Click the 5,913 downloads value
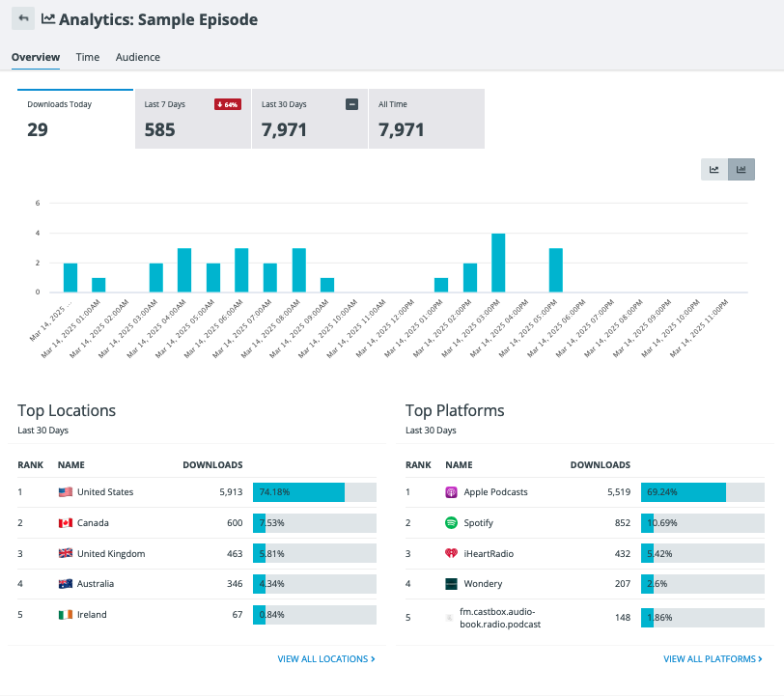This screenshot has width=784, height=696. pyautogui.click(x=231, y=492)
